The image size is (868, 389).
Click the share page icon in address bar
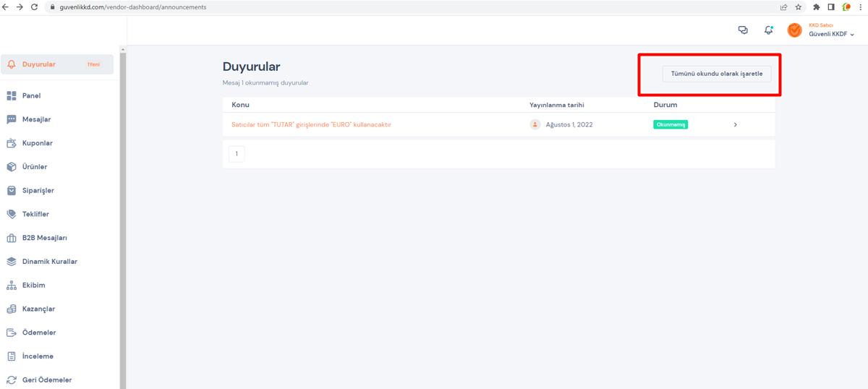point(783,7)
